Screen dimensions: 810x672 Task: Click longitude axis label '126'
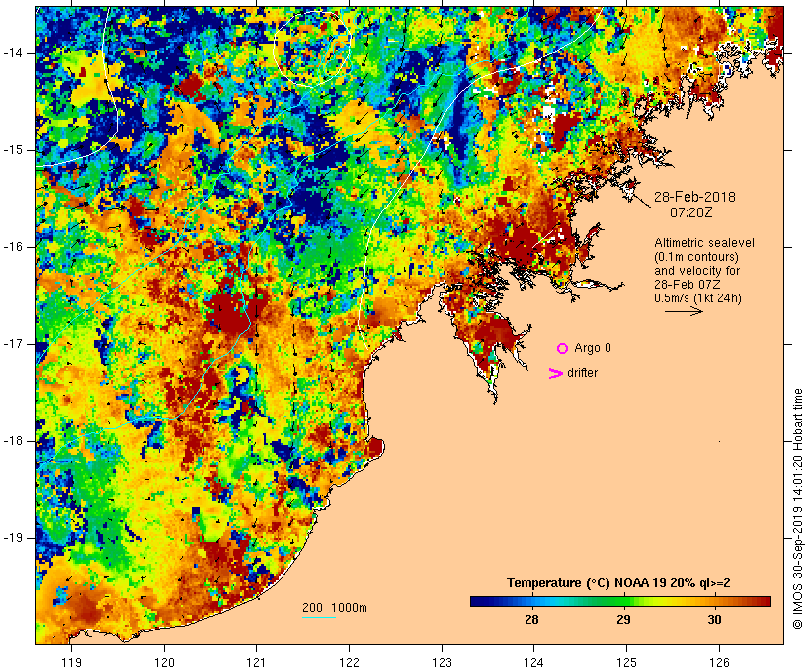719,662
